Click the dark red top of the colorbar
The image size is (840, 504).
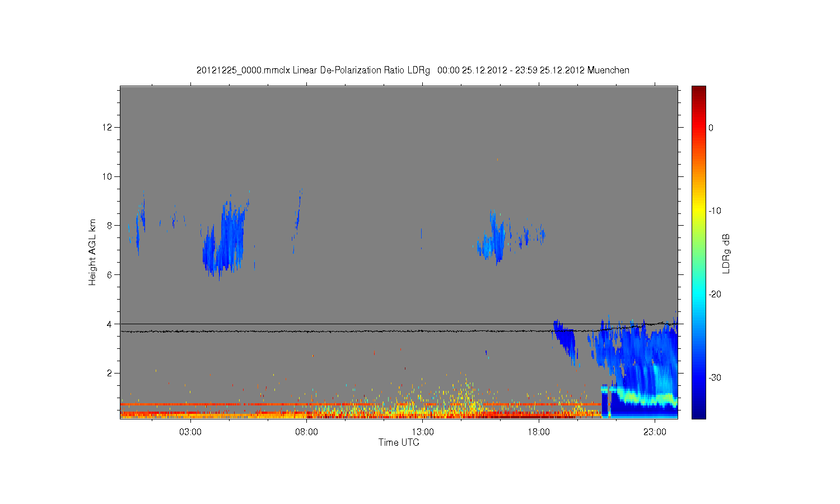tap(699, 91)
